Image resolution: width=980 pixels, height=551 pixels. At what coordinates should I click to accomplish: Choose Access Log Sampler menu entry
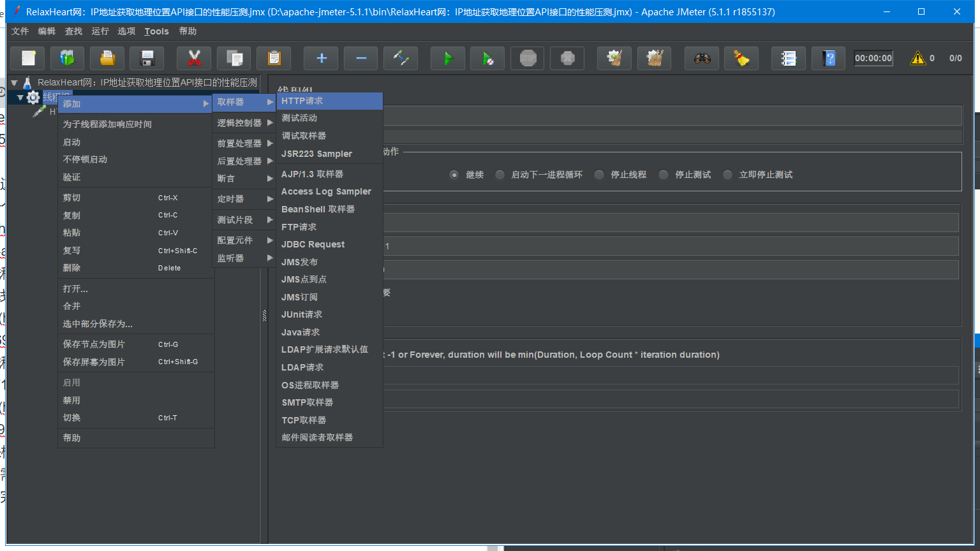[329, 191]
